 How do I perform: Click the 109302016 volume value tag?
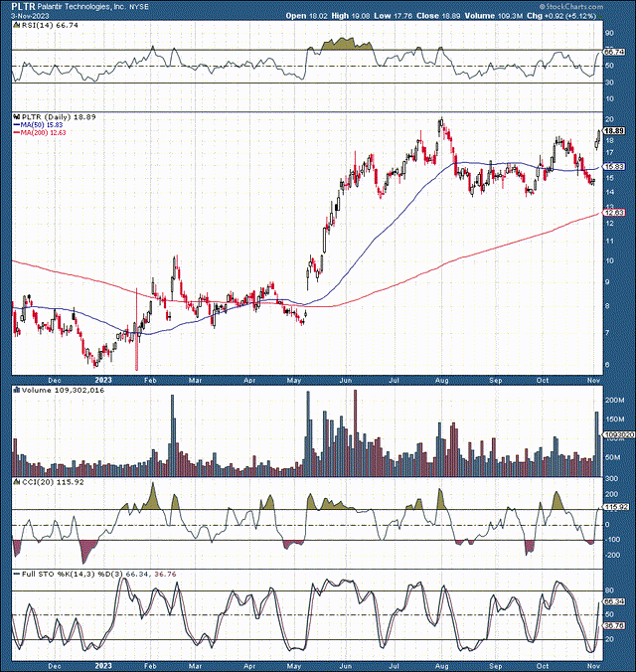pos(614,435)
